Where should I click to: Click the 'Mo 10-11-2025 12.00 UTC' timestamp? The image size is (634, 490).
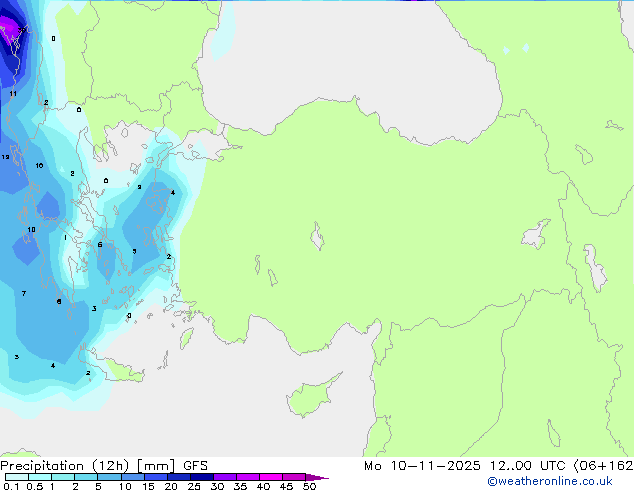tap(465, 466)
